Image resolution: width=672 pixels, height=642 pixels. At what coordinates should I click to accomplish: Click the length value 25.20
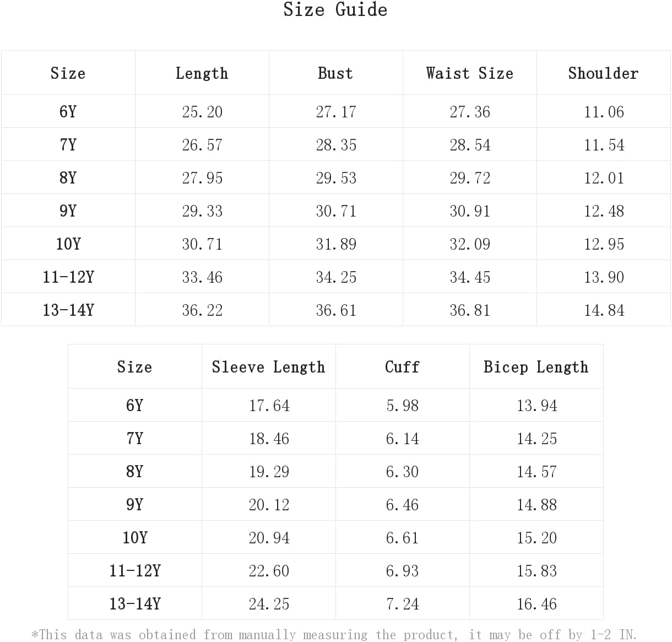202,112
